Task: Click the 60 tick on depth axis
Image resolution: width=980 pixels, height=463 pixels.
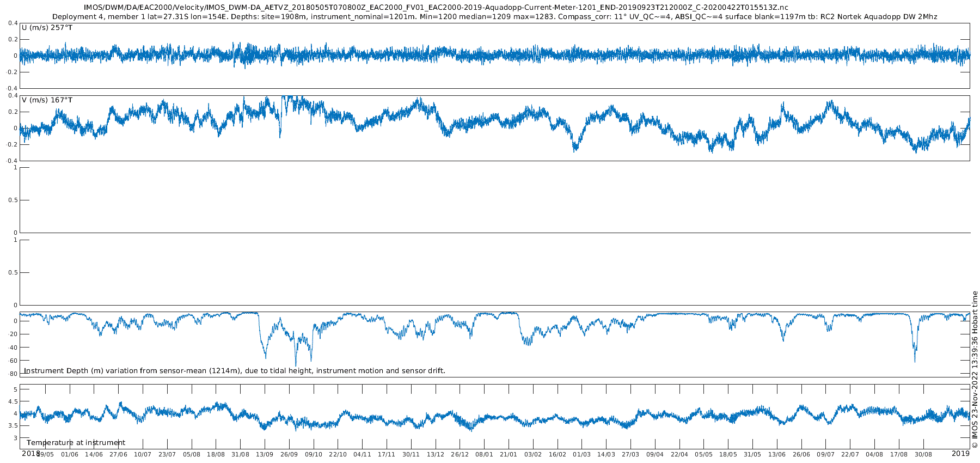Action: pyautogui.click(x=14, y=361)
